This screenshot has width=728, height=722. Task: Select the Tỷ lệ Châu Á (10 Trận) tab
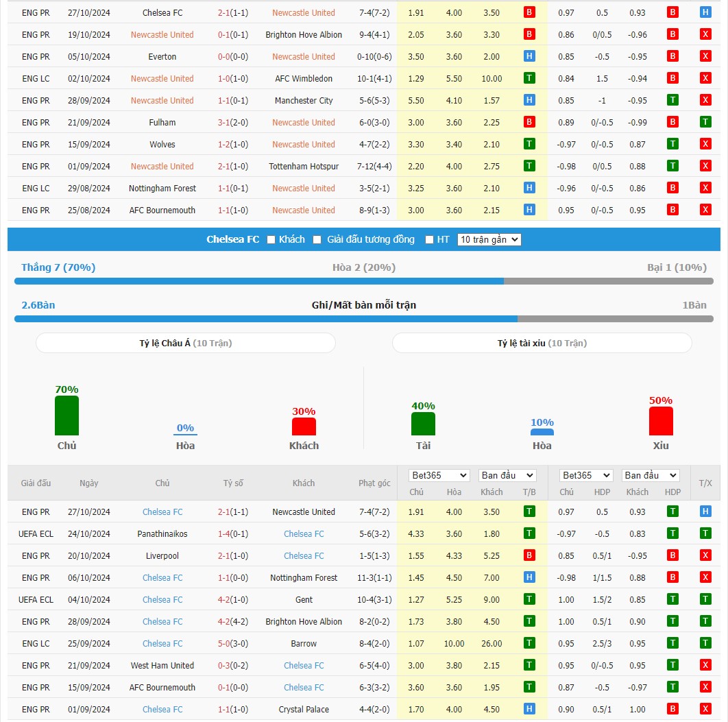(x=186, y=343)
